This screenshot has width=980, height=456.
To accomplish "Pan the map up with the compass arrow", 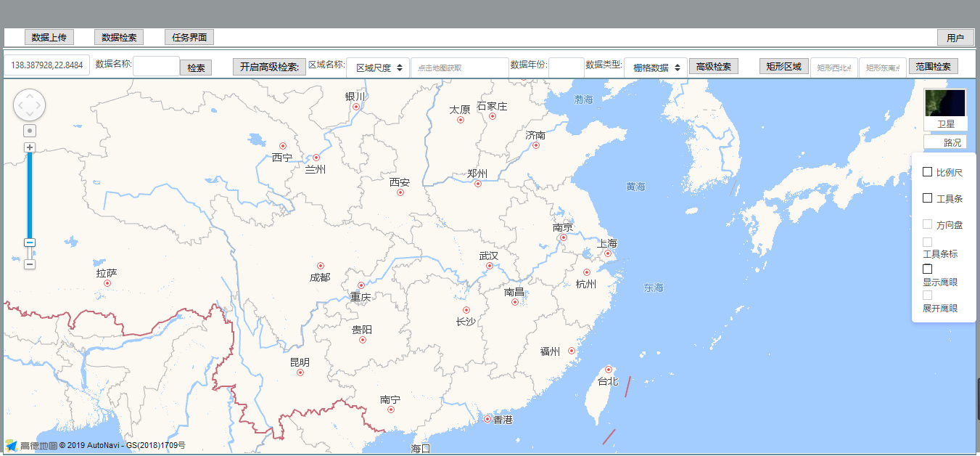I will tap(30, 94).
